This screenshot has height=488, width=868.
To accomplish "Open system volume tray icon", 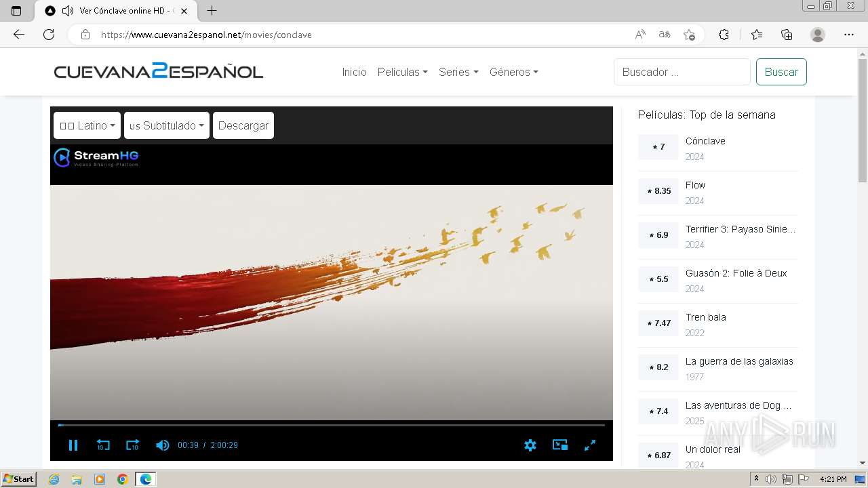I will coord(772,479).
